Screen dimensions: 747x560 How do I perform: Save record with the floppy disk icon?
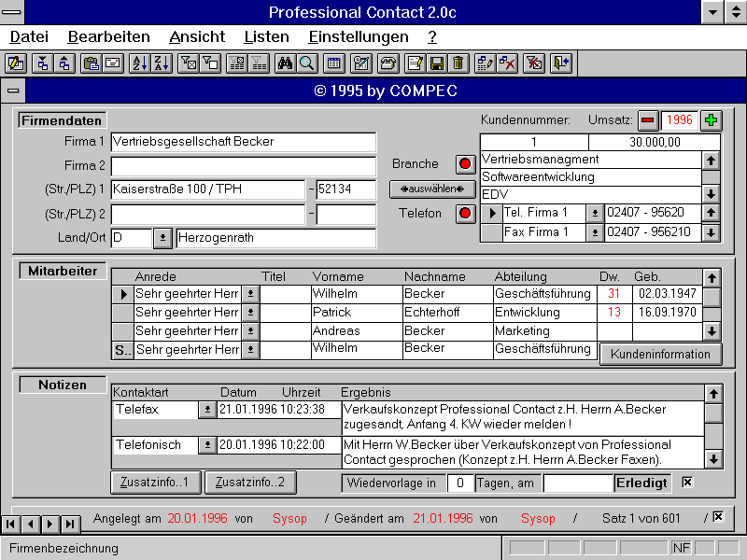click(436, 63)
